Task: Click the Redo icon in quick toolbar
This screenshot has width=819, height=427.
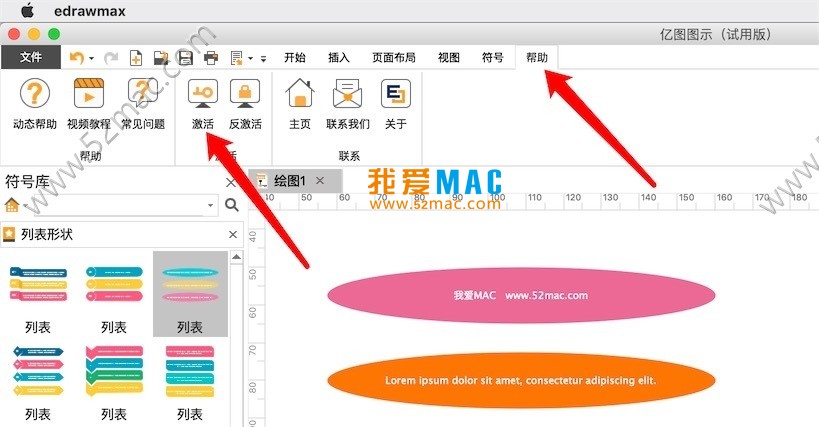Action: click(111, 57)
